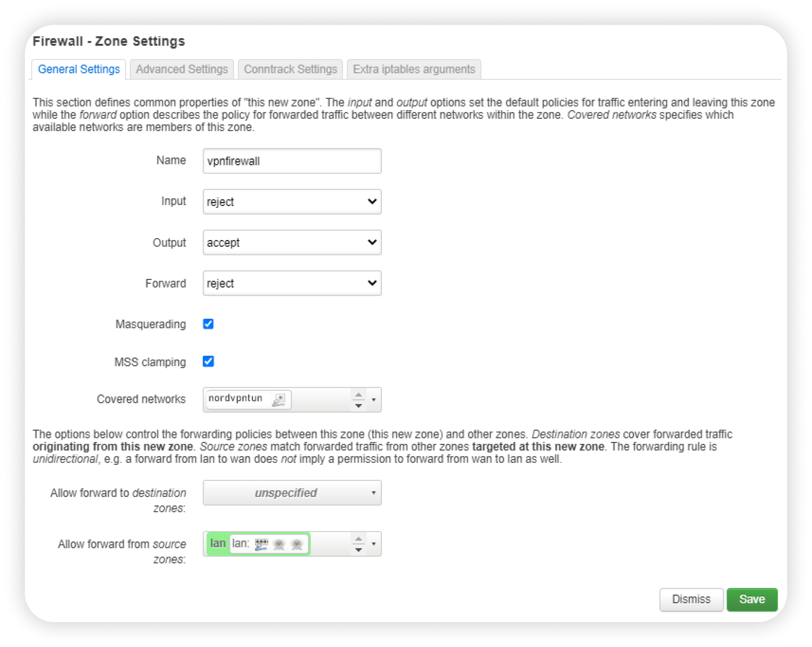Open the Output policy dropdown
Screen dimensions: 812x647
292,242
